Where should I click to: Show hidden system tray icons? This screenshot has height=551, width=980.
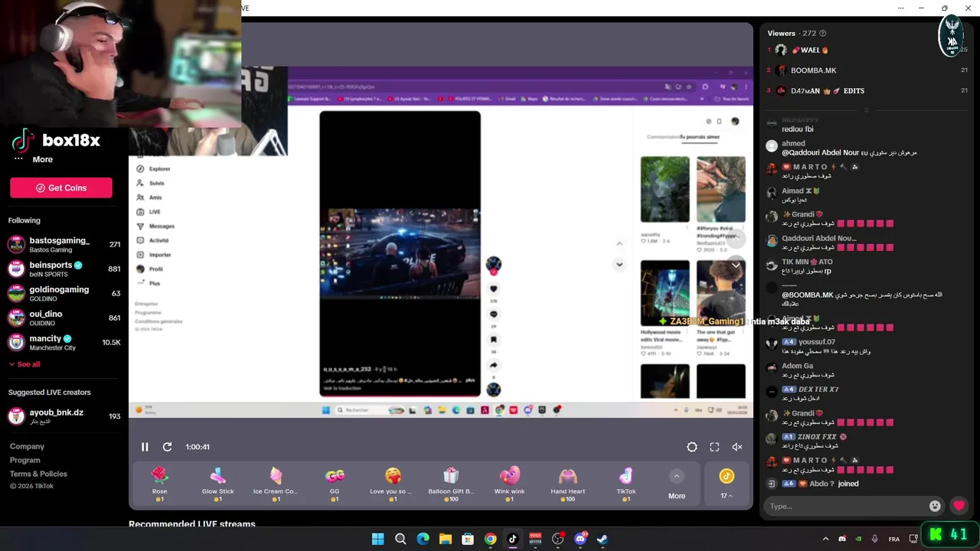pos(825,539)
